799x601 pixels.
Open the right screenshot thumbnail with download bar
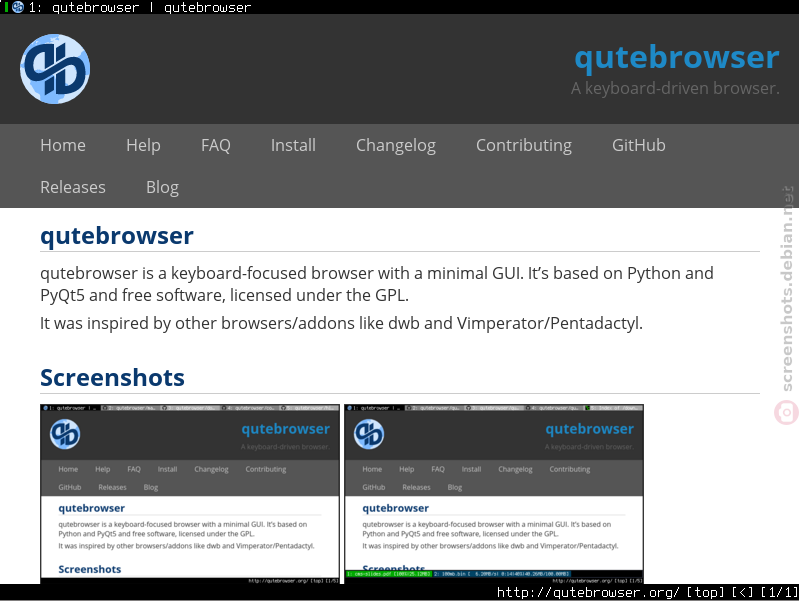(x=494, y=493)
